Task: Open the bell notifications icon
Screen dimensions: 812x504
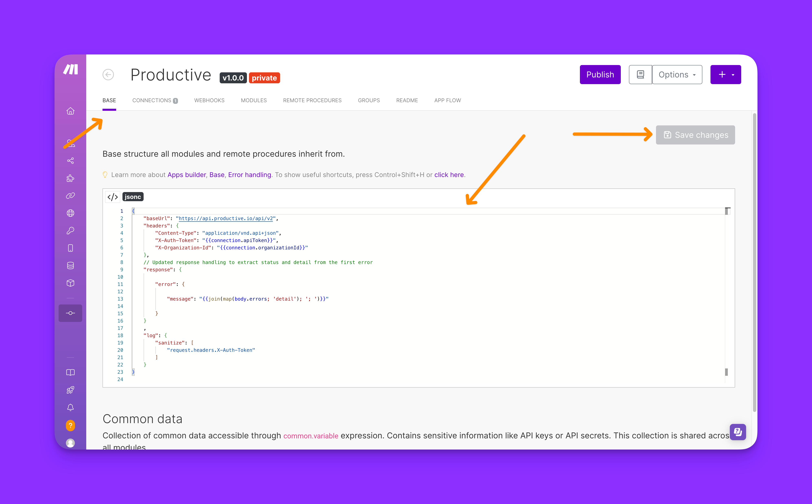Action: [70, 407]
